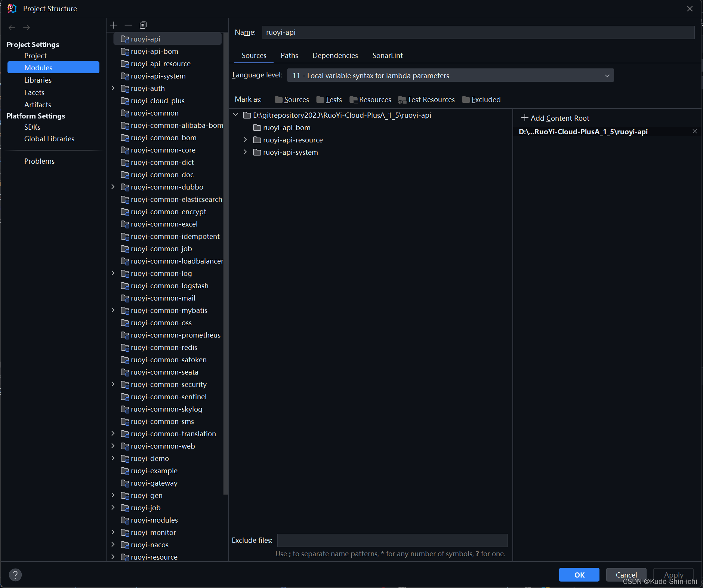This screenshot has height=588, width=703.
Task: Mark as Test Resources folder
Action: click(426, 99)
